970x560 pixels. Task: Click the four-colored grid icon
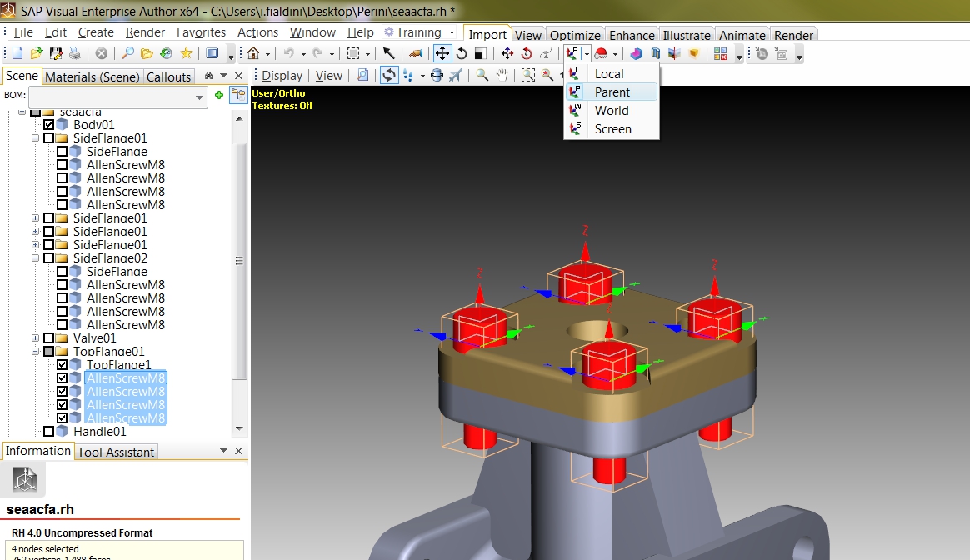point(720,54)
